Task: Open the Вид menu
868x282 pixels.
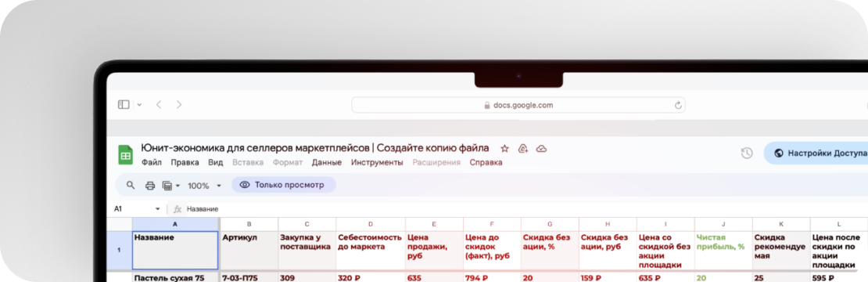Action: tap(215, 162)
